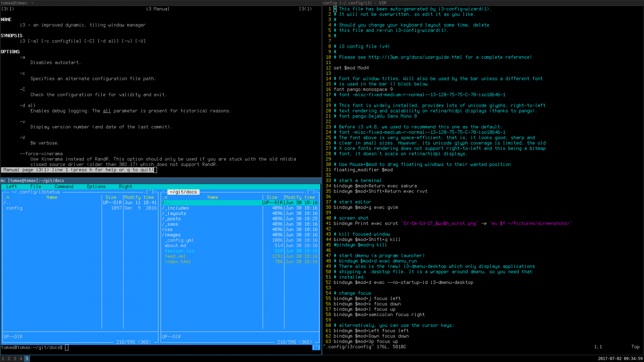Click the 21G/59G (36%) disk usage in mc's left panel

[134, 342]
